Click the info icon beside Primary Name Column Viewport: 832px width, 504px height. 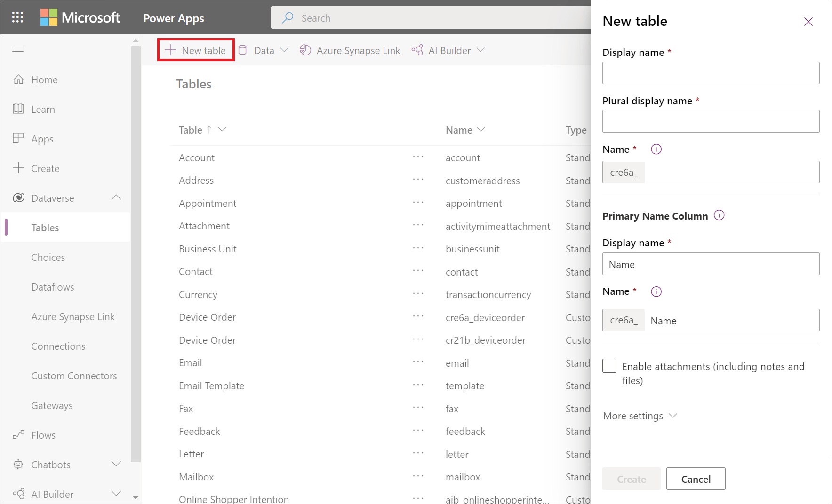[719, 215]
